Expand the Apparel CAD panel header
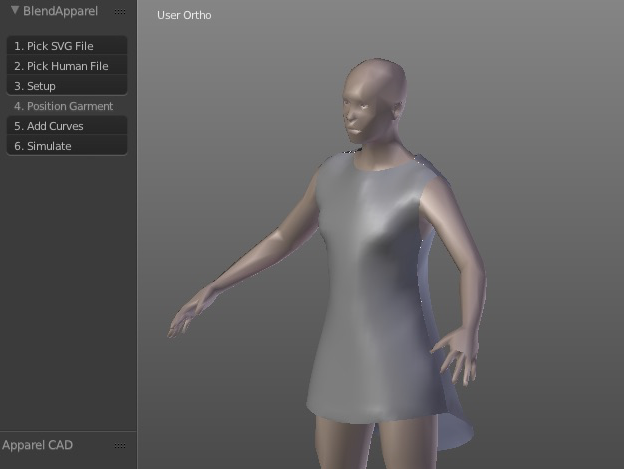Image resolution: width=624 pixels, height=469 pixels. click(x=38, y=445)
